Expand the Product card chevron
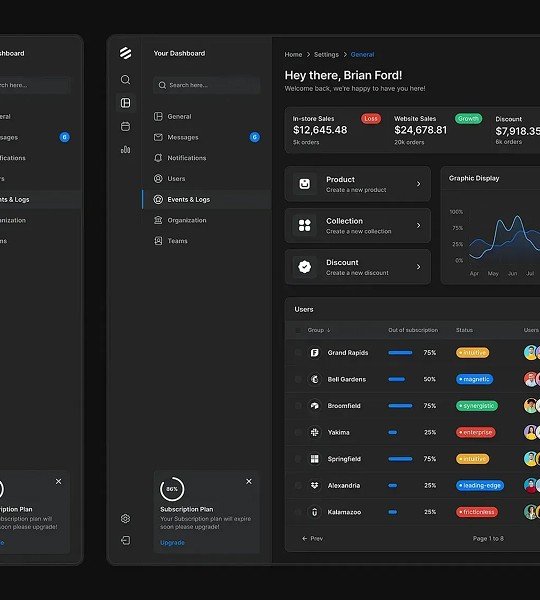This screenshot has height=600, width=540. click(x=418, y=184)
